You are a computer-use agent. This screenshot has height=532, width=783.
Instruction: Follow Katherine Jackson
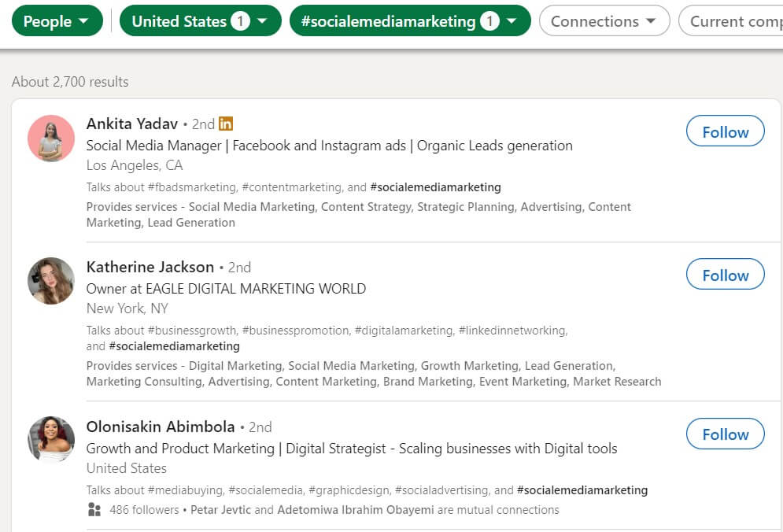click(x=724, y=275)
